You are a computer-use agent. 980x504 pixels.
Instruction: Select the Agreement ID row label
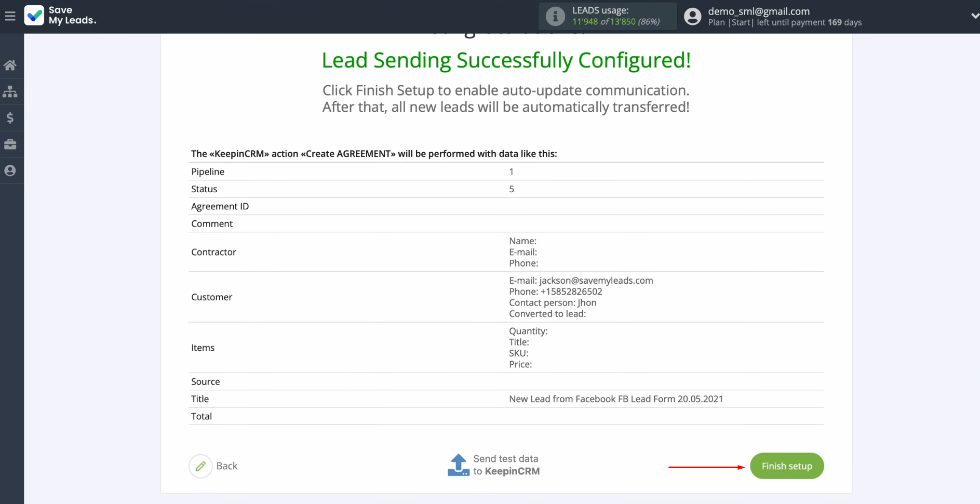(x=220, y=206)
